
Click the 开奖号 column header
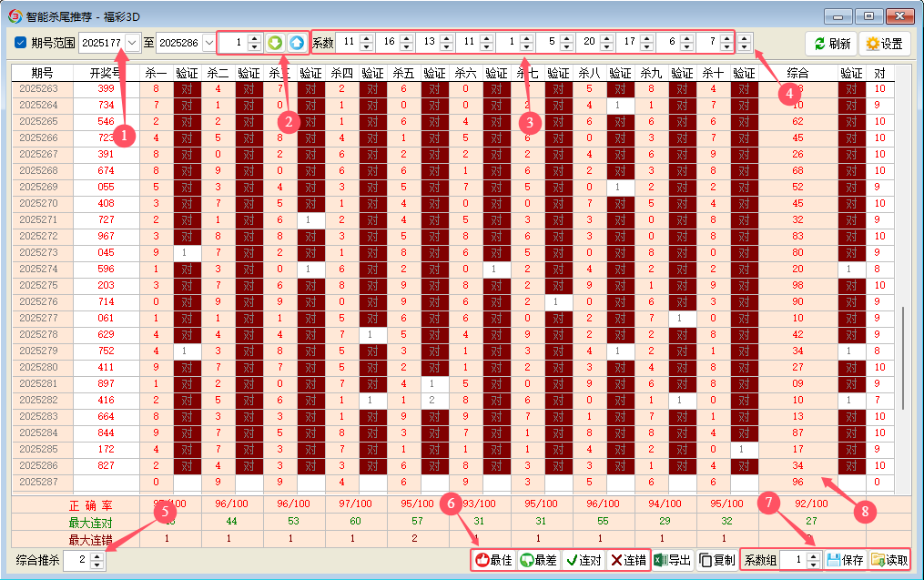pos(106,73)
